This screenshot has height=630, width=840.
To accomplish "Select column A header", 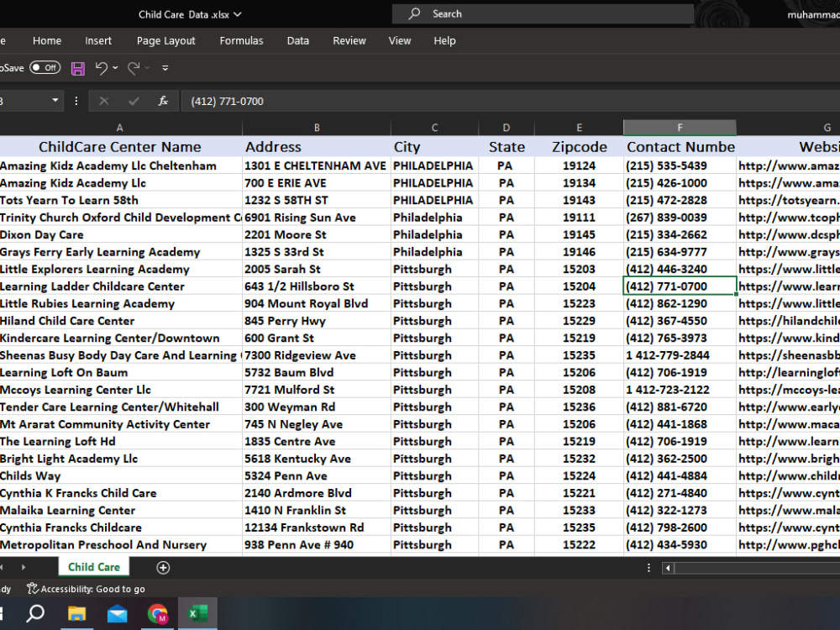I will [x=120, y=128].
